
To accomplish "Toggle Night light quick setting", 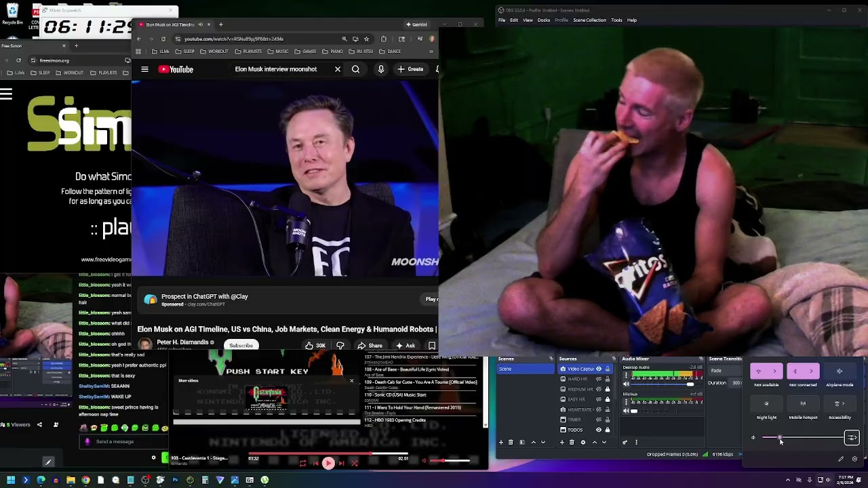I will [x=766, y=404].
